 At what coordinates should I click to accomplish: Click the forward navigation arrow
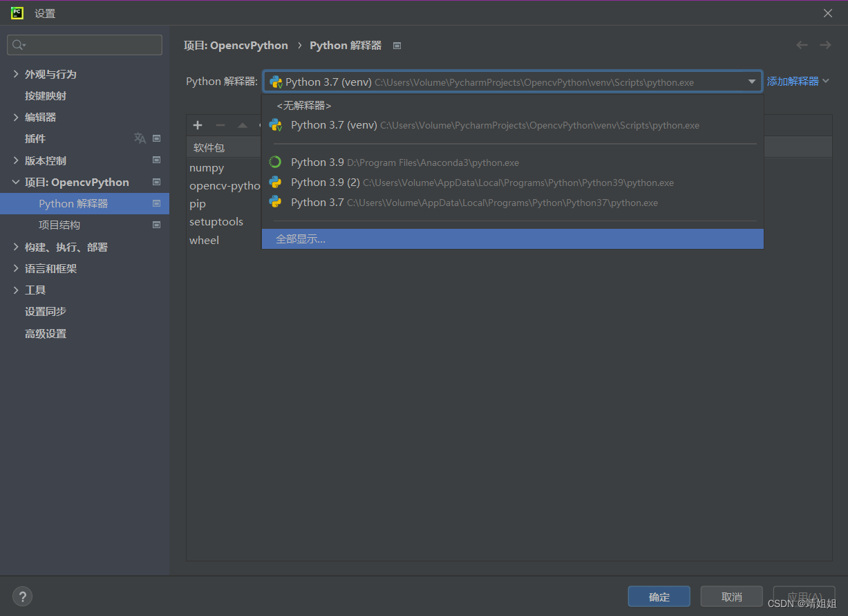(825, 45)
